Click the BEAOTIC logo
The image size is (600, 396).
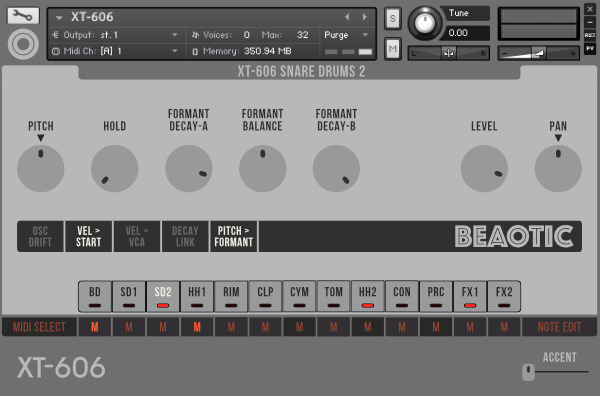coord(514,236)
